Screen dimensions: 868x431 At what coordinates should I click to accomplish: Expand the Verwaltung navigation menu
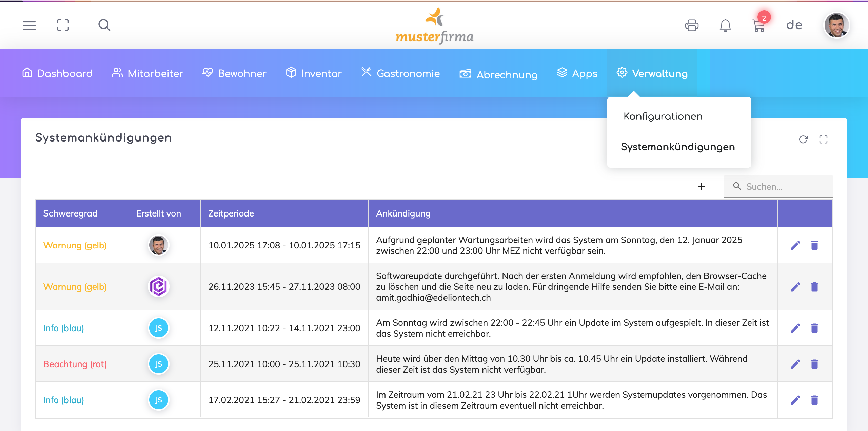tap(652, 73)
